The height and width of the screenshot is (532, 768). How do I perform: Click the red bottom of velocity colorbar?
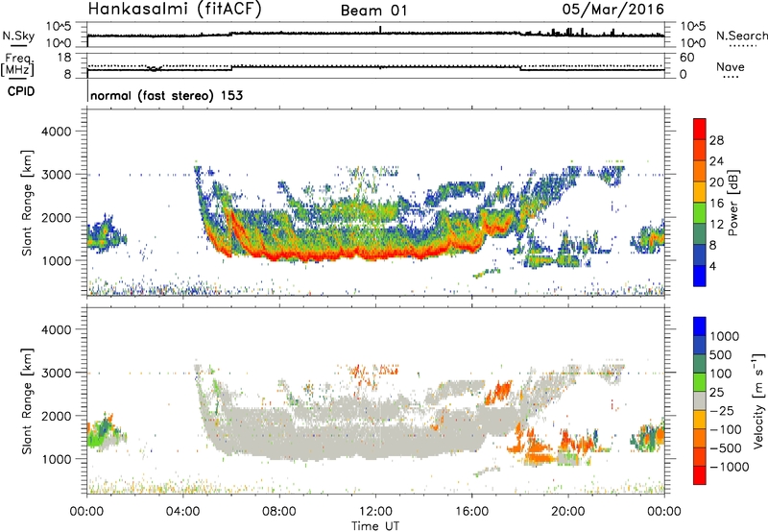[700, 475]
